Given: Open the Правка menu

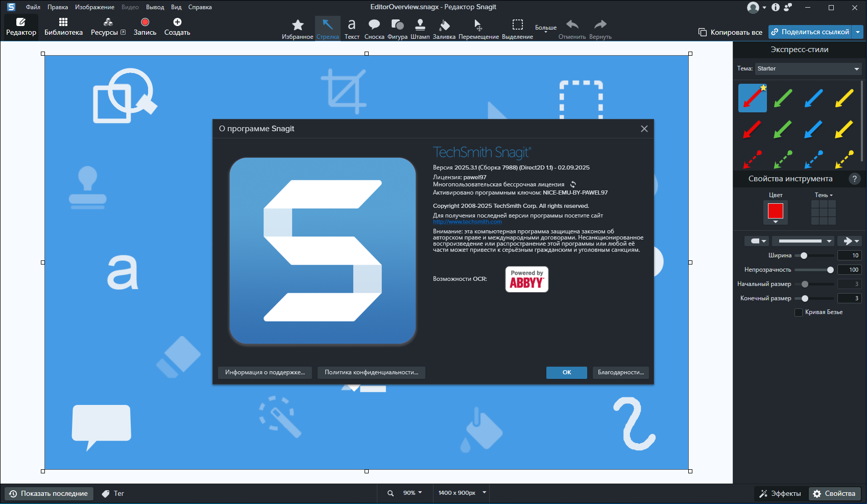Looking at the screenshot, I should coord(58,7).
